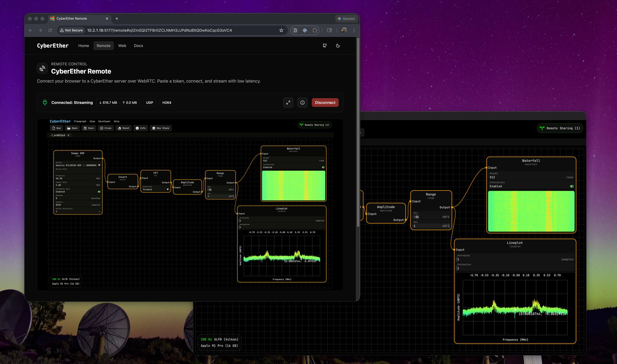Click the Reset eraser toolbar button
The image size is (617, 364).
(x=124, y=128)
